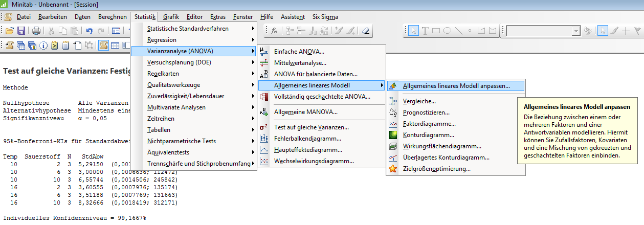Expand Zuverlässigkeit/Lebensdauer submenu
This screenshot has width=644, height=225.
coord(194,96)
